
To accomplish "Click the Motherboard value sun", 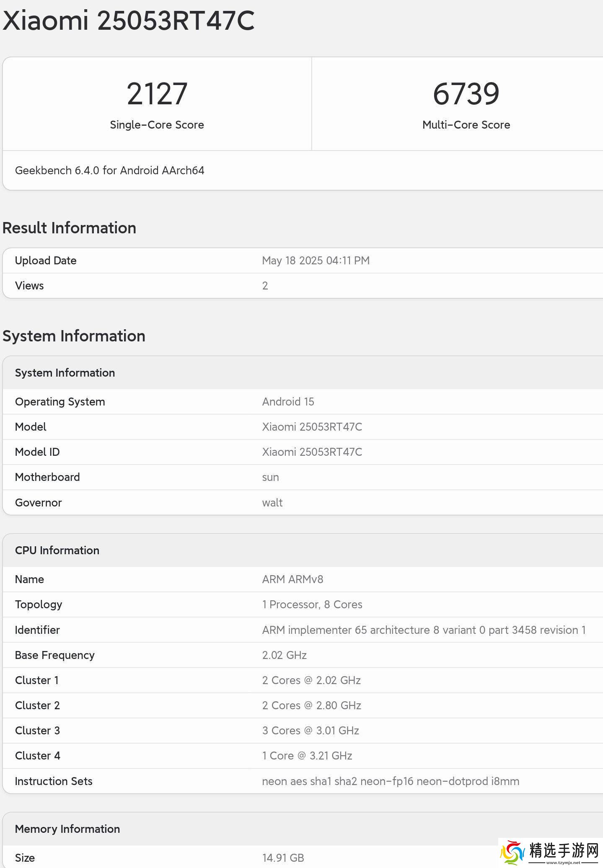I will (x=270, y=477).
